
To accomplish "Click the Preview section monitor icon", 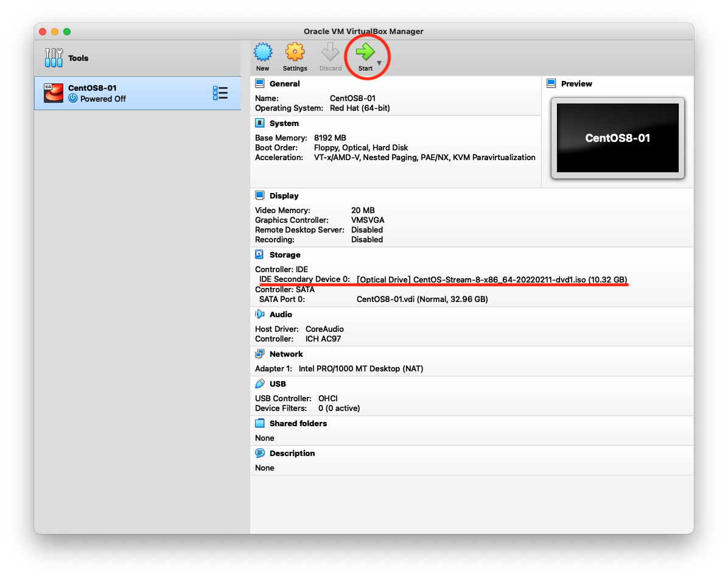I will tap(551, 83).
